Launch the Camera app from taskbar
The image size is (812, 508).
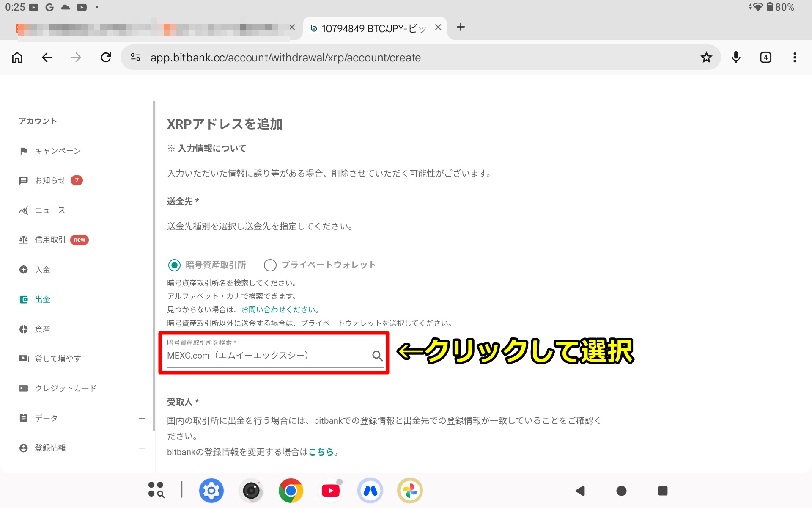click(251, 491)
